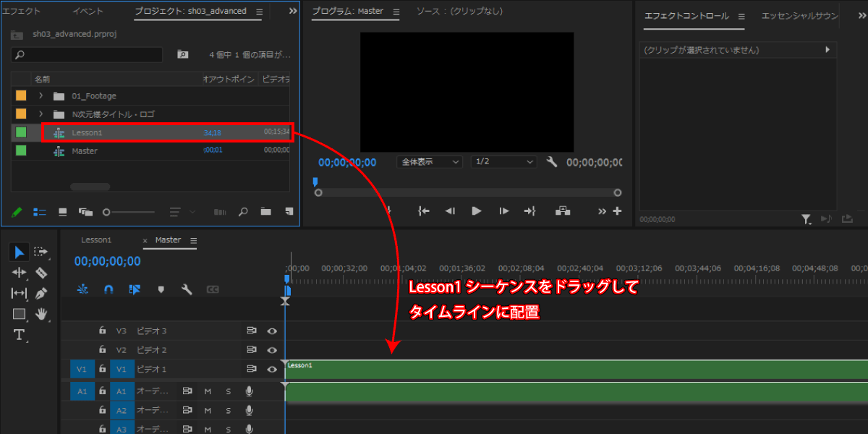Viewport: 868px width, 434px height.
Task: Open the エフェクト panel tab
Action: click(x=22, y=12)
